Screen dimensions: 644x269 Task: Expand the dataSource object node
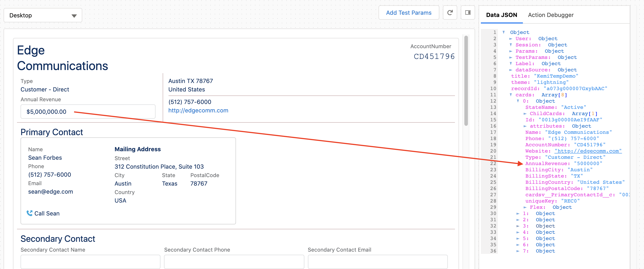click(511, 70)
